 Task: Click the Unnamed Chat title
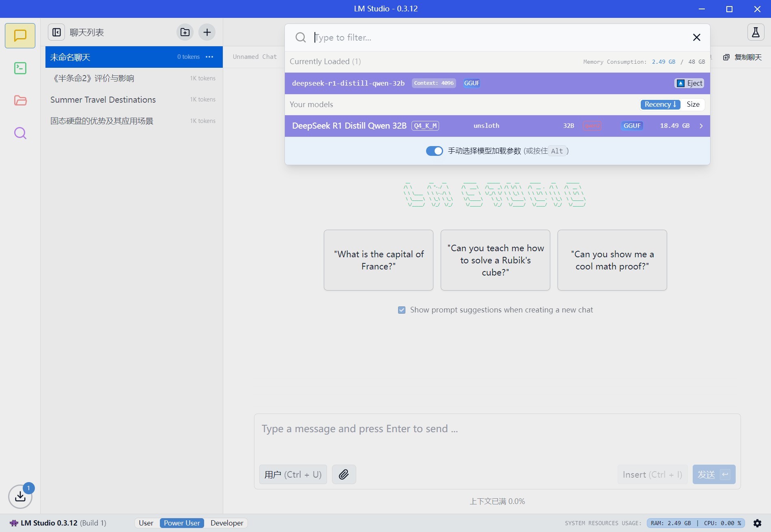click(x=255, y=57)
